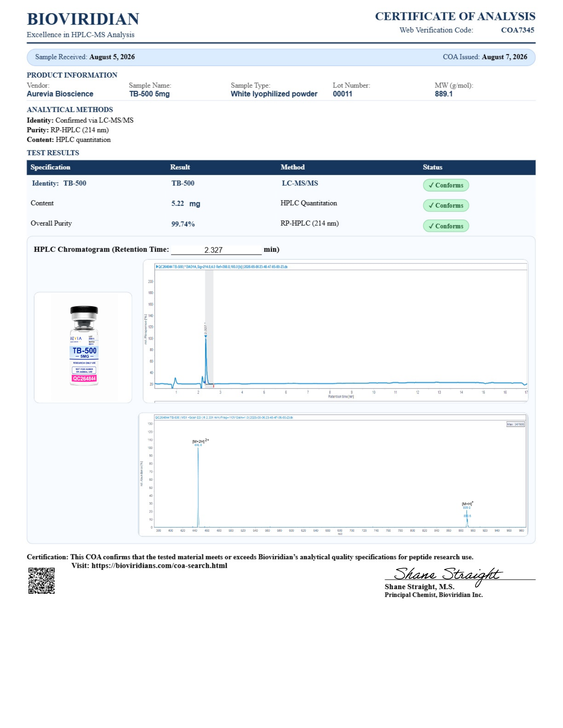Image resolution: width=563 pixels, height=728 pixels.
Task: Click the QR code image
Action: pos(41,581)
